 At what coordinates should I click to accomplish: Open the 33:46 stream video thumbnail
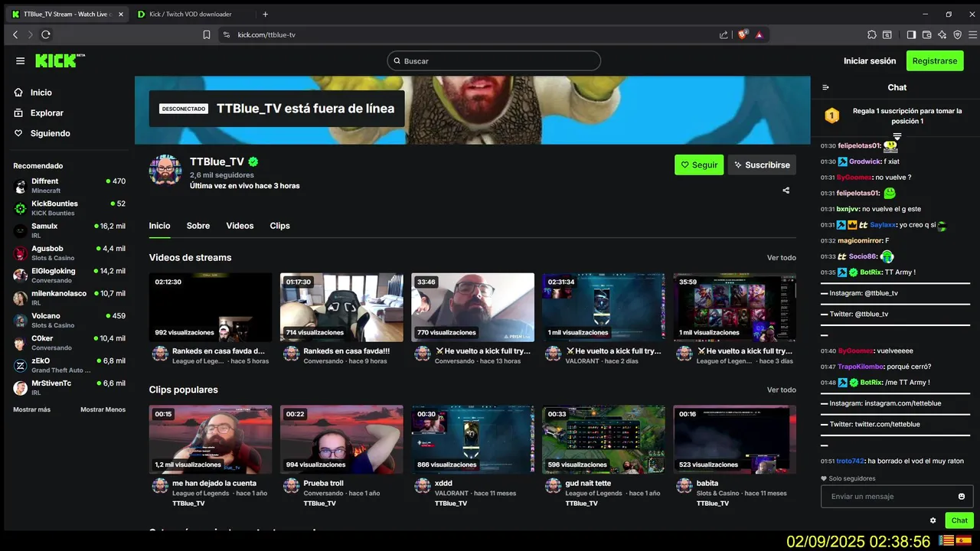click(x=472, y=308)
